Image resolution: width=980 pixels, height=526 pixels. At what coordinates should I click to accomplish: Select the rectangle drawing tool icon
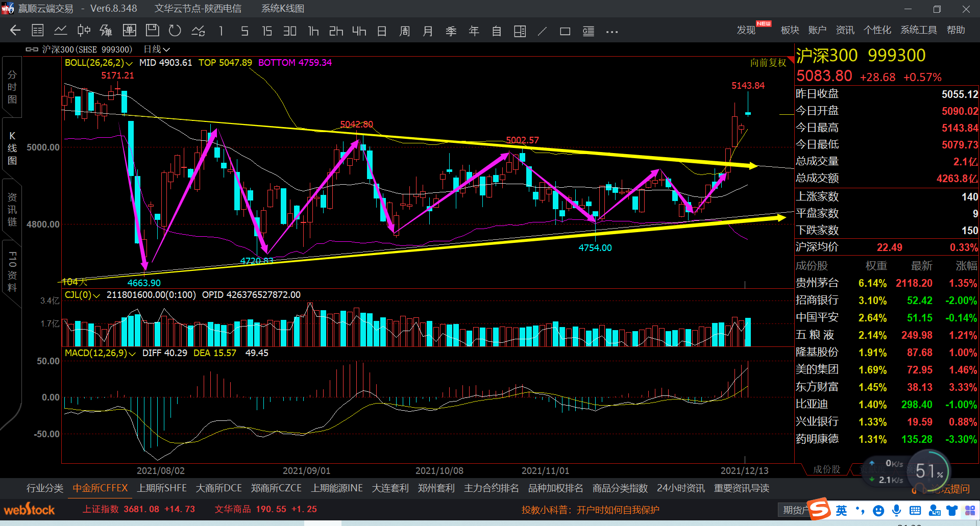click(565, 31)
